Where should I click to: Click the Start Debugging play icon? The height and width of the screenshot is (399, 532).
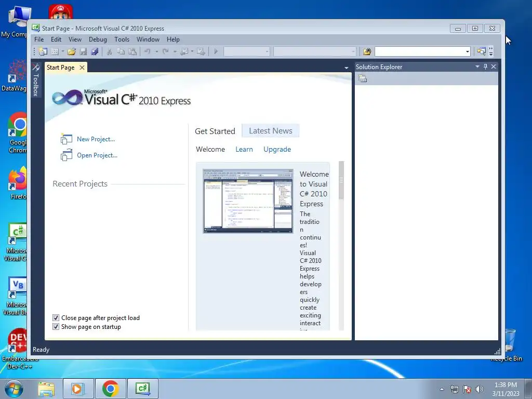pos(216,51)
